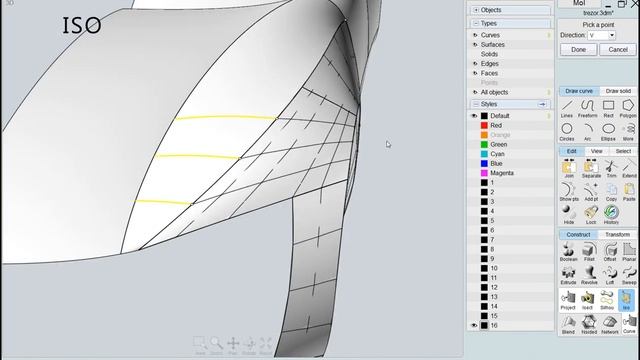The width and height of the screenshot is (640, 360).
Task: Open the Boolean tool
Action: click(x=568, y=252)
